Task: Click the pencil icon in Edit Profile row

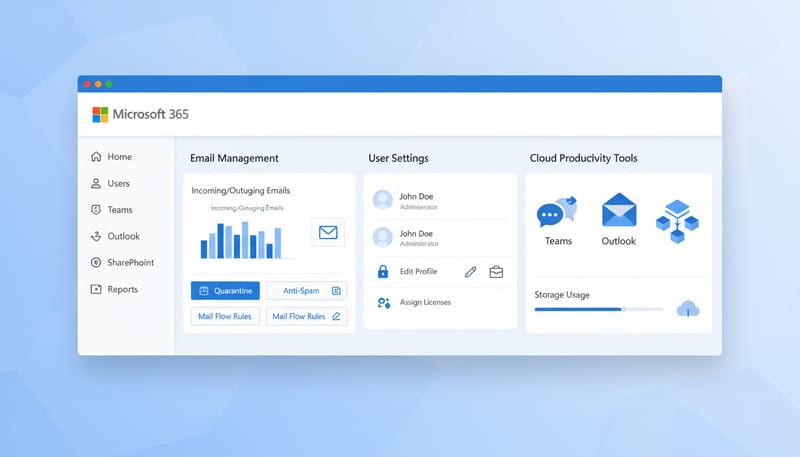Action: 470,272
